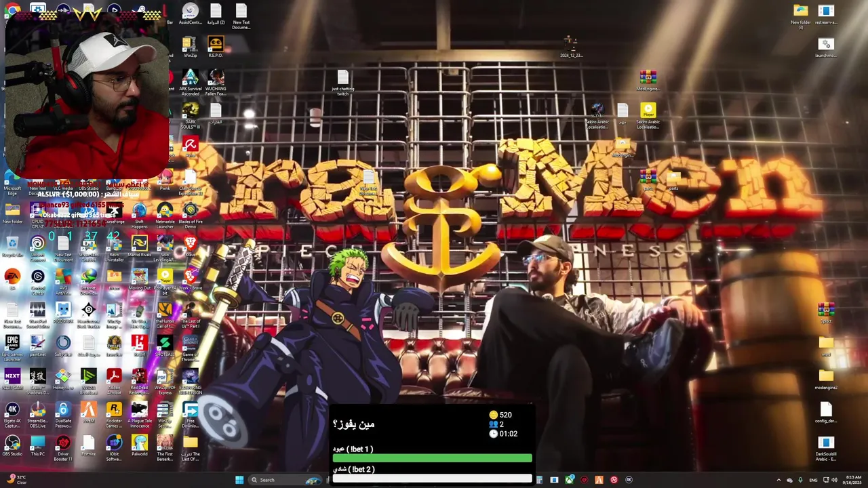The image size is (868, 488).
Task: Launch the Marvel Rivals shortcut
Action: (x=140, y=246)
